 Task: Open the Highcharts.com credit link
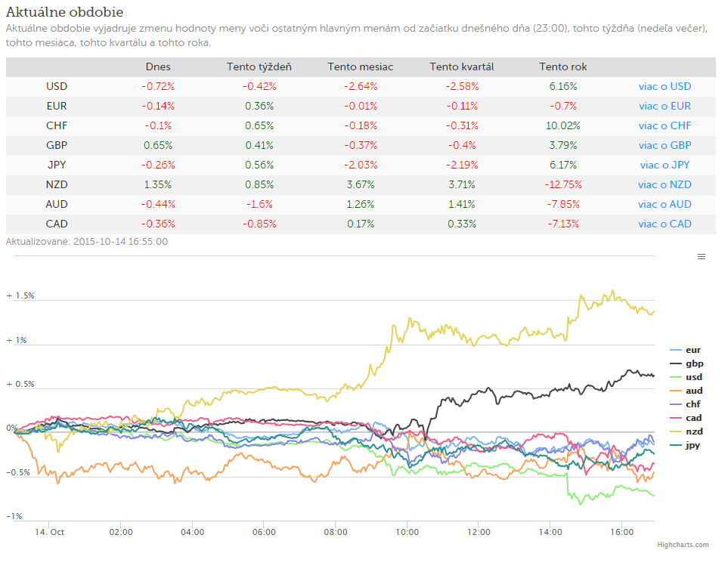click(683, 544)
